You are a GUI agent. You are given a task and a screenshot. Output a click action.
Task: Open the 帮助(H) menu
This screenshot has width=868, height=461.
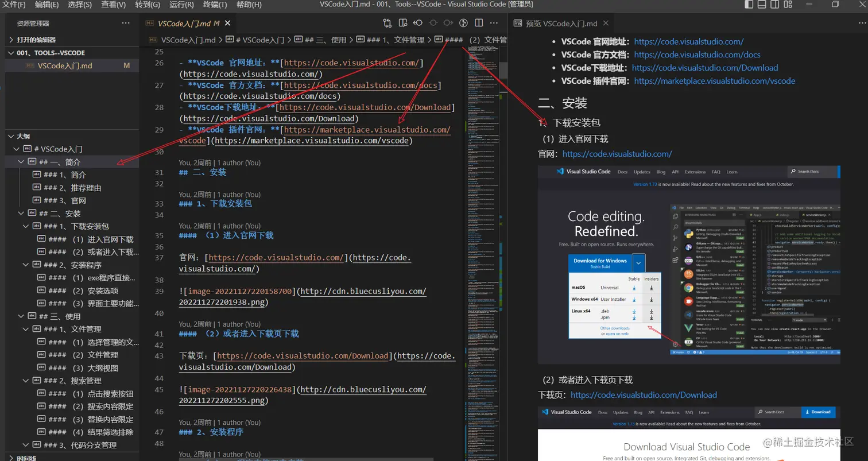tap(249, 5)
